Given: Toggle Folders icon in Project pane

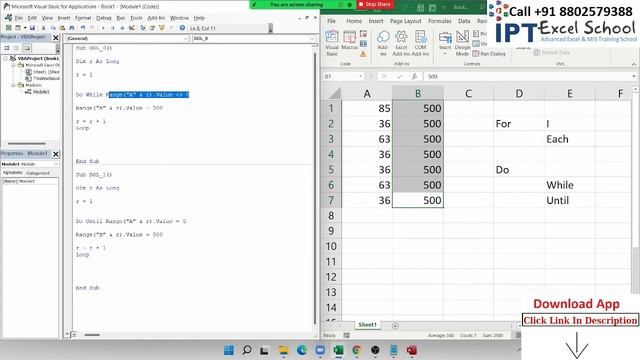Looking at the screenshot, I should click(27, 48).
